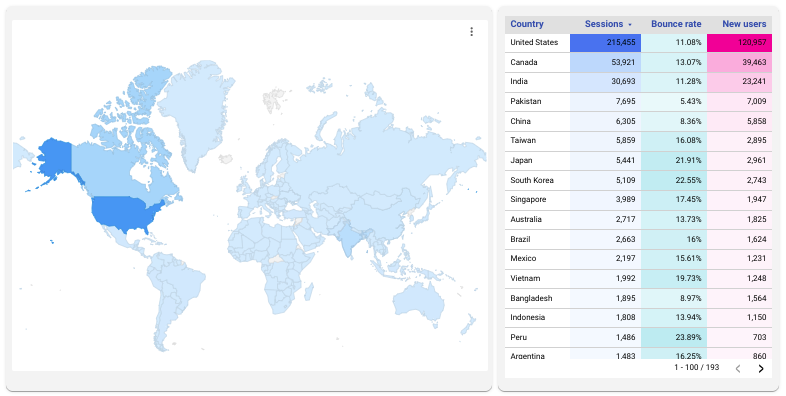Click the 23.89% bounce rate cell
786x396 pixels.
[x=674, y=337]
